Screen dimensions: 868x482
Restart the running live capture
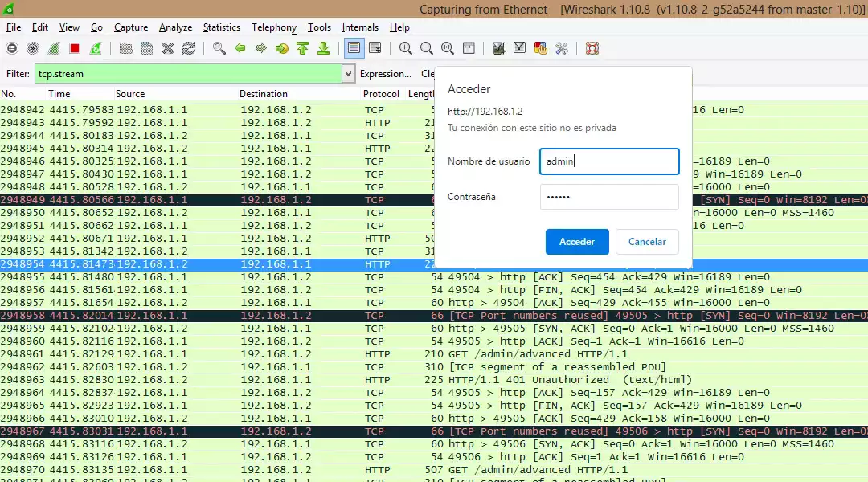(x=96, y=49)
